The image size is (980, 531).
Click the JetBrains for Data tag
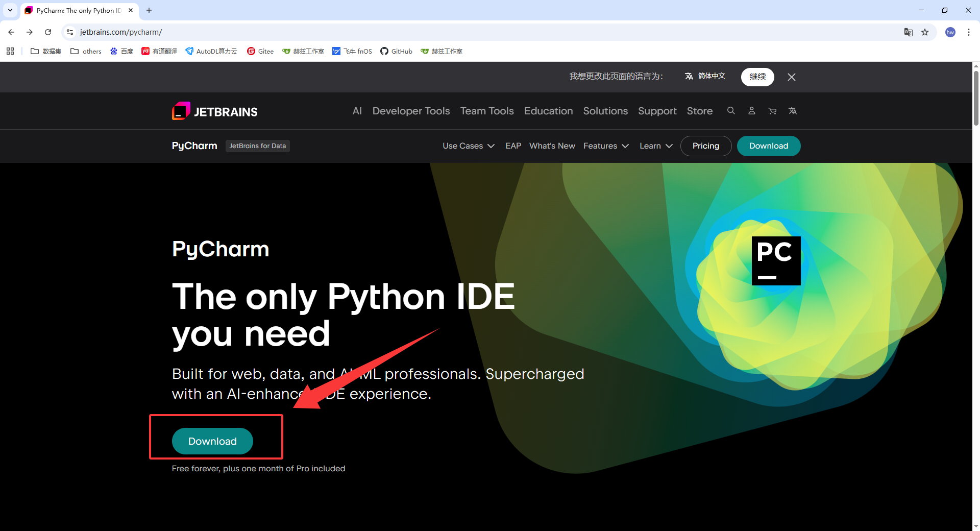(x=257, y=146)
